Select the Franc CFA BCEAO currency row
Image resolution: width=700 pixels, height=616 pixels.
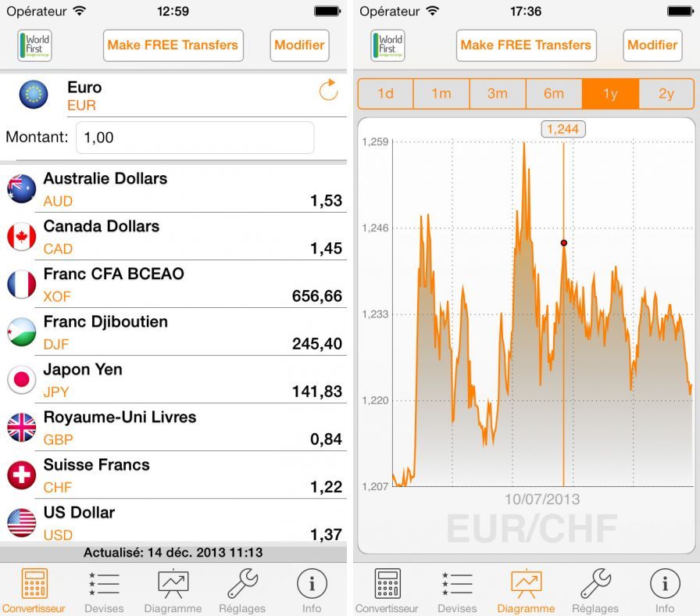pos(173,285)
